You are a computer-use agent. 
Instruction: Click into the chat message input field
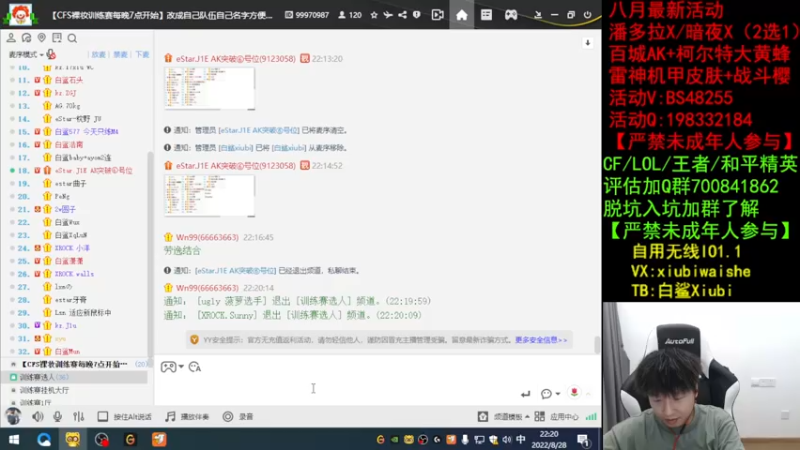pos(337,388)
